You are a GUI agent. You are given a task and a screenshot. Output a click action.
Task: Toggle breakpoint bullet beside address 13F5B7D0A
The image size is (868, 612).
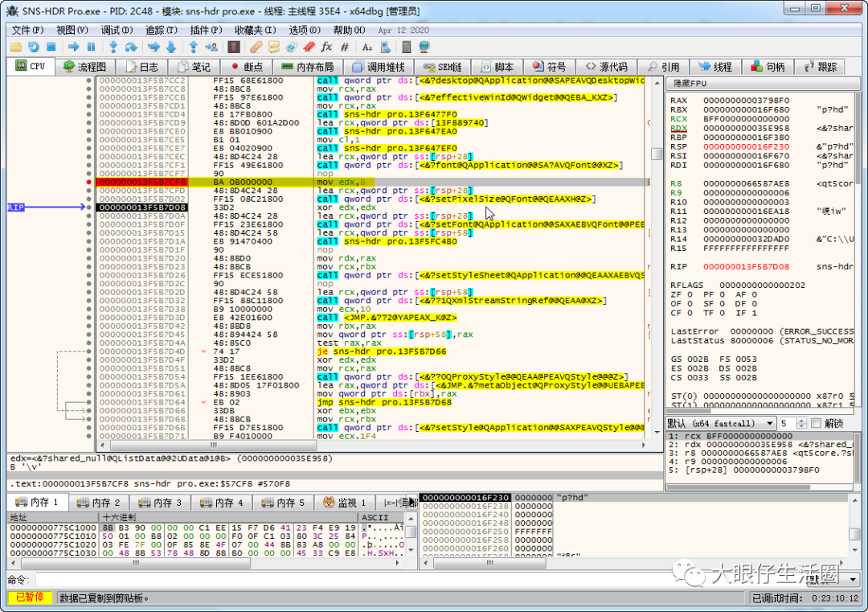[x=88, y=216]
